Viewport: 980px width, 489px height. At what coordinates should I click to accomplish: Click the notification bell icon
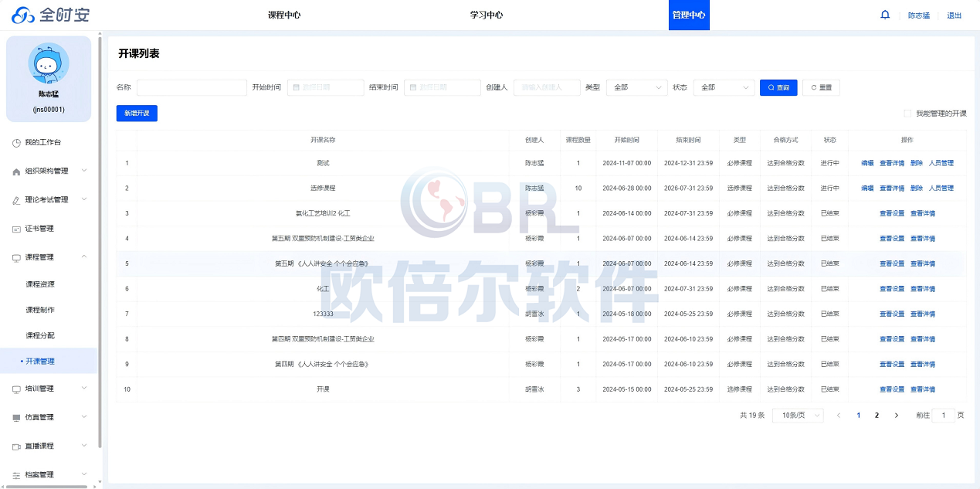pos(885,15)
